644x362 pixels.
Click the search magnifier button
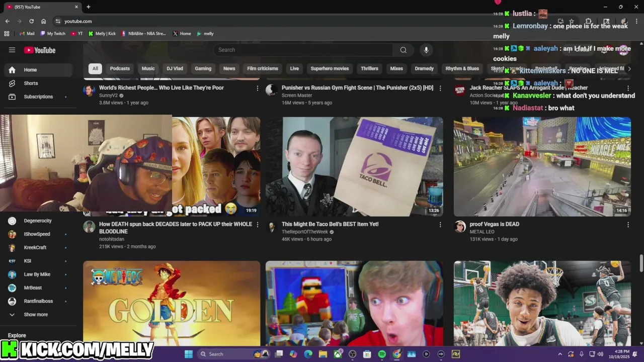pyautogui.click(x=403, y=50)
